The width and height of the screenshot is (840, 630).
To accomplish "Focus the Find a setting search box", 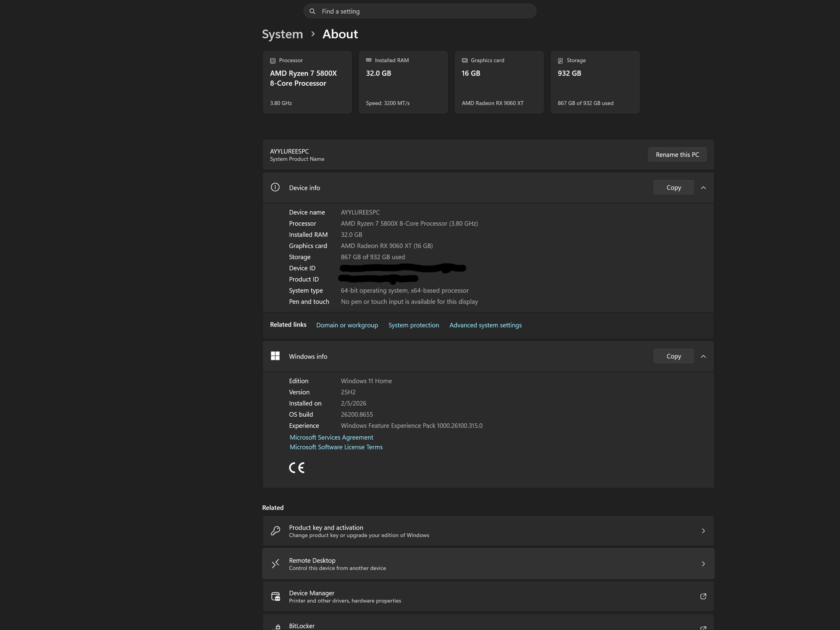I will [420, 11].
